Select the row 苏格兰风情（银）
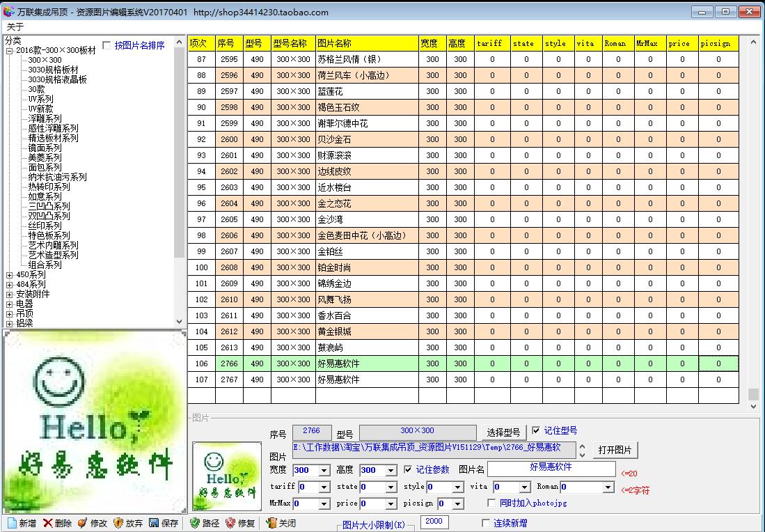 point(463,59)
